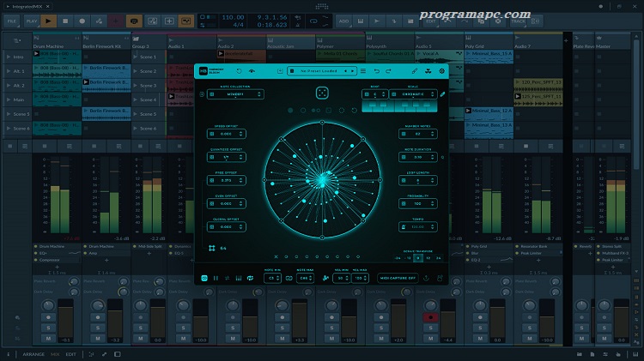
Task: Solo the Drum Machine mixer channel
Action: coord(49,328)
